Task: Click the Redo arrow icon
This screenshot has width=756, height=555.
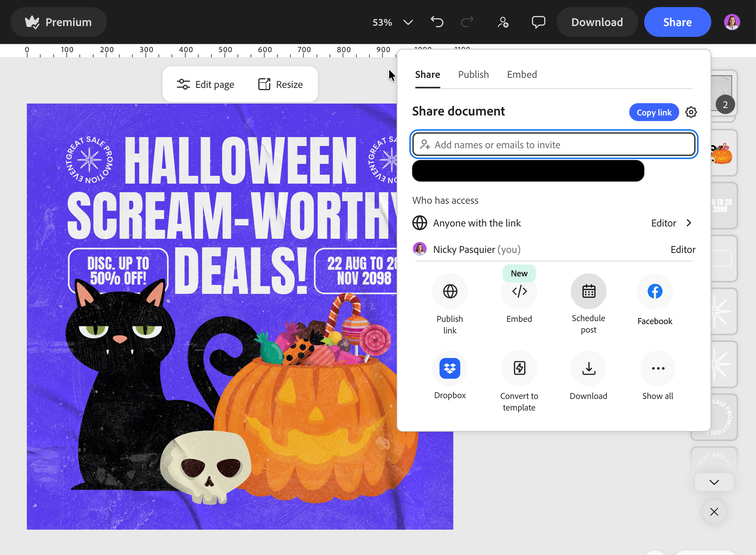Action: [467, 22]
